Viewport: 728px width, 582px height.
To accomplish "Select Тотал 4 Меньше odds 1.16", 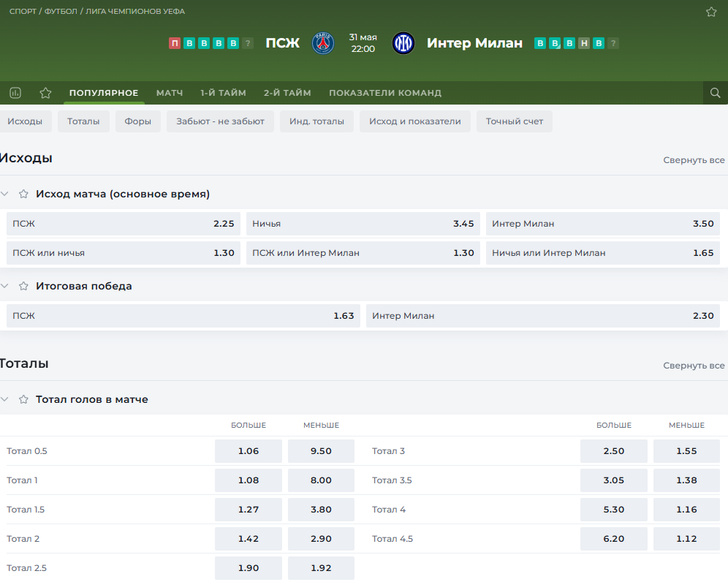I will click(x=686, y=510).
